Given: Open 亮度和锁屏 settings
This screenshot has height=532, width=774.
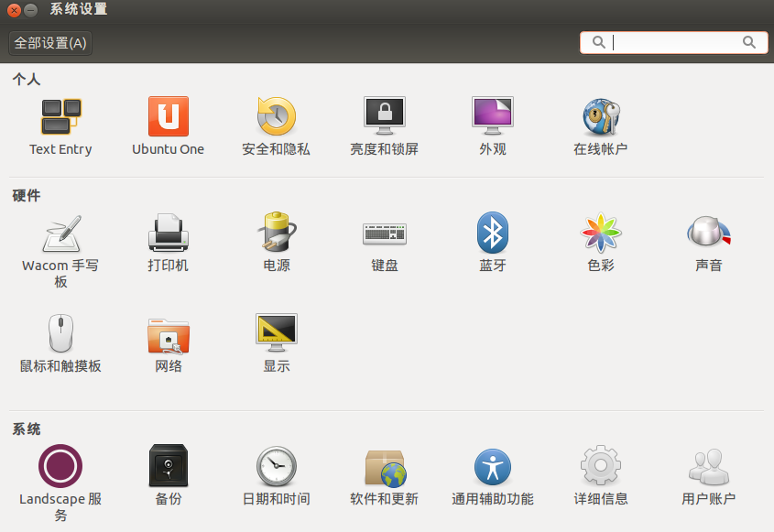Looking at the screenshot, I should pyautogui.click(x=385, y=127).
